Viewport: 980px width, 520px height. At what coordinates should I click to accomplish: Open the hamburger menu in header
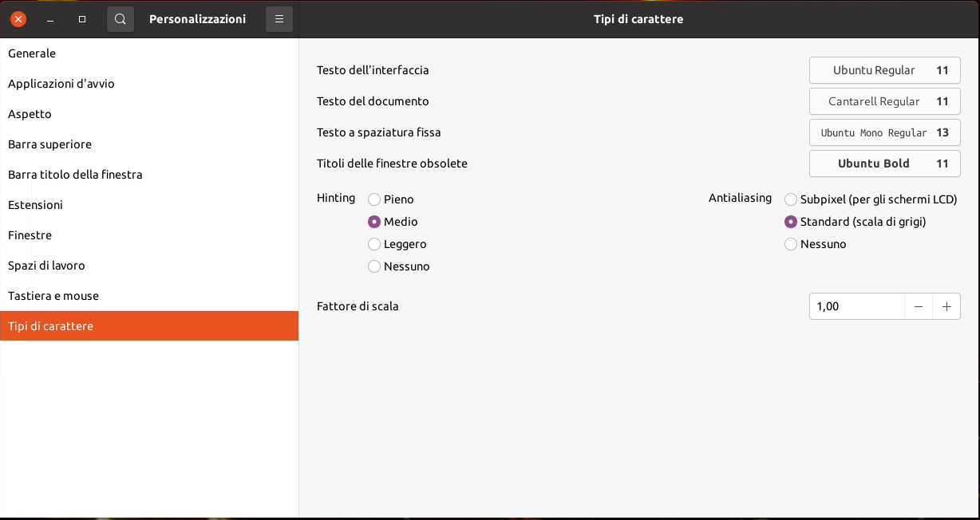279,19
